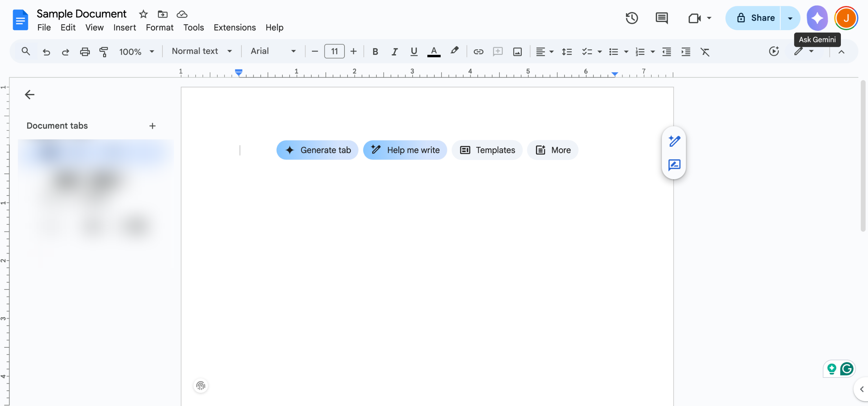
Task: Click the Generate tab button
Action: pyautogui.click(x=317, y=150)
